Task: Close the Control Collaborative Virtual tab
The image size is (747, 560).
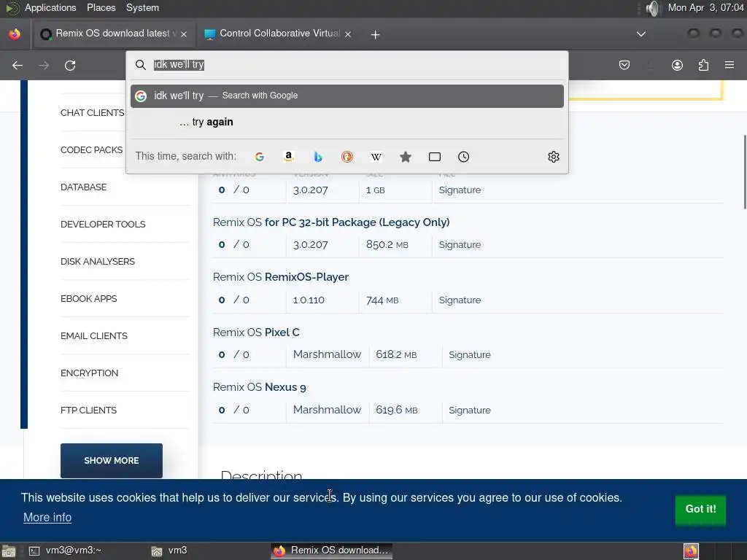Action: [348, 34]
